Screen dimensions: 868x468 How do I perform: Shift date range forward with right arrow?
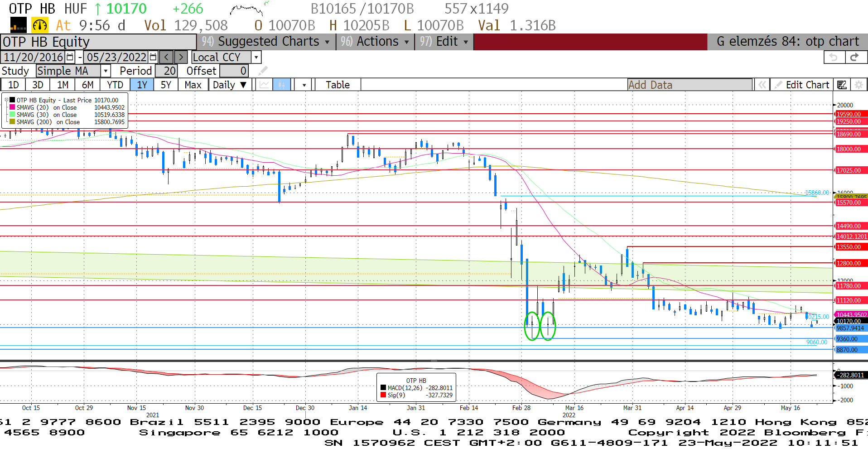(181, 57)
